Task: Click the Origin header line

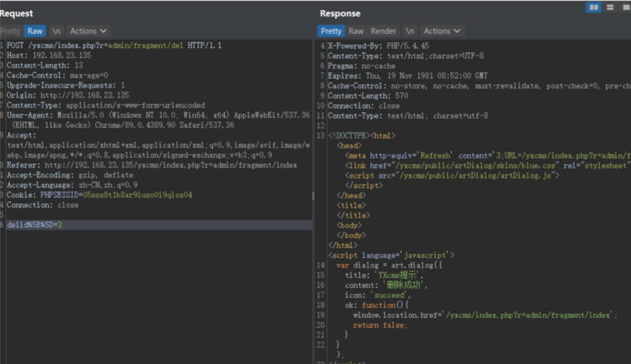Action: [x=67, y=96]
